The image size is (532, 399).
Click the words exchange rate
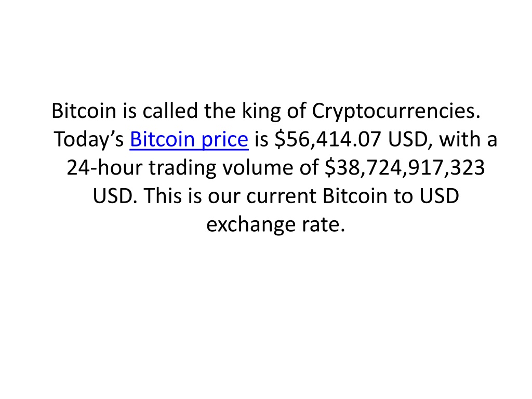point(276,224)
